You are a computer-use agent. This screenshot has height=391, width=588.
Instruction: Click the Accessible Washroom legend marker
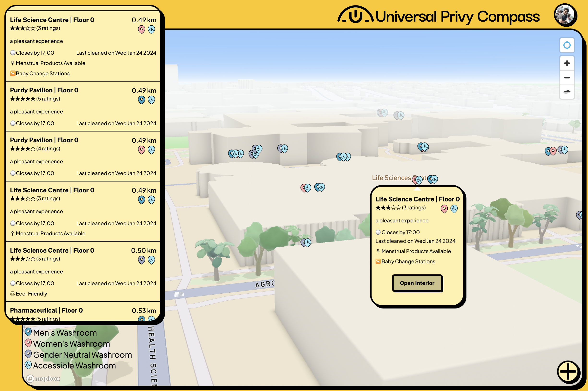28,365
